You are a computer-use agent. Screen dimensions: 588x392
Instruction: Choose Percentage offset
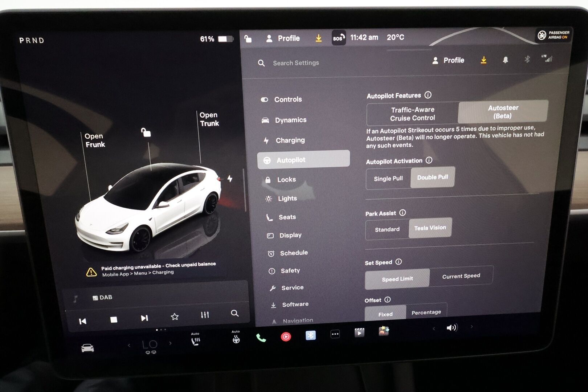click(426, 312)
